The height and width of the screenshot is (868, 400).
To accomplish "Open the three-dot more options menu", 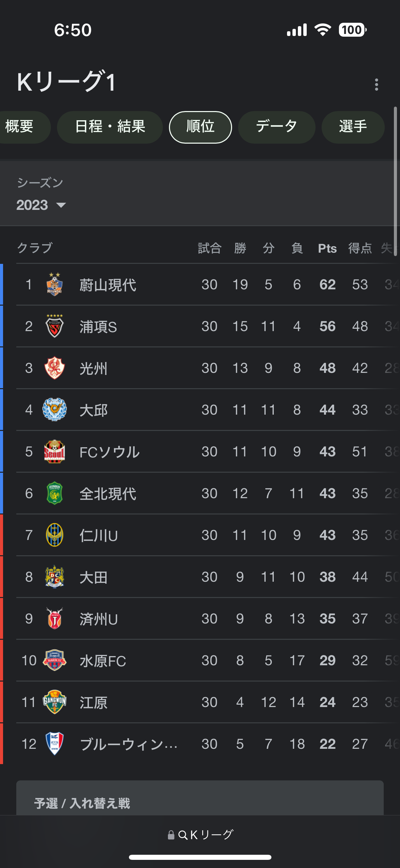I will point(376,85).
